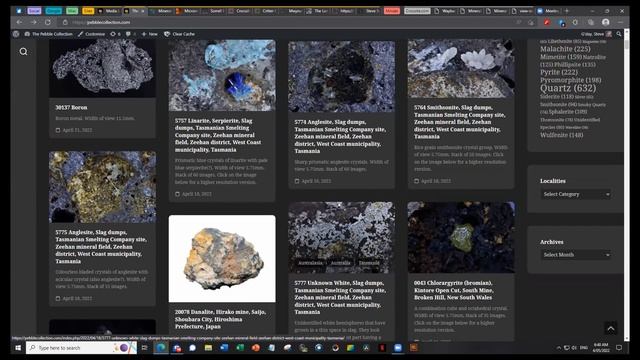Show hidden system tray icons chevron

(x=559, y=348)
